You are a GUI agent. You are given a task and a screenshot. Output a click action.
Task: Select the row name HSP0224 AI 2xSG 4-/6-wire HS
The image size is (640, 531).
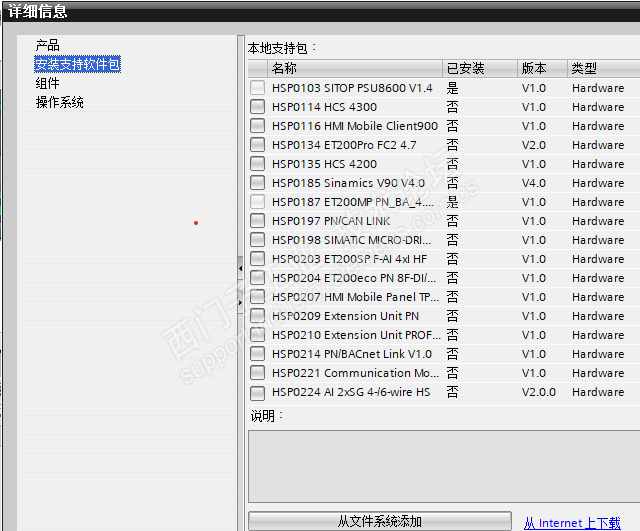(x=351, y=392)
